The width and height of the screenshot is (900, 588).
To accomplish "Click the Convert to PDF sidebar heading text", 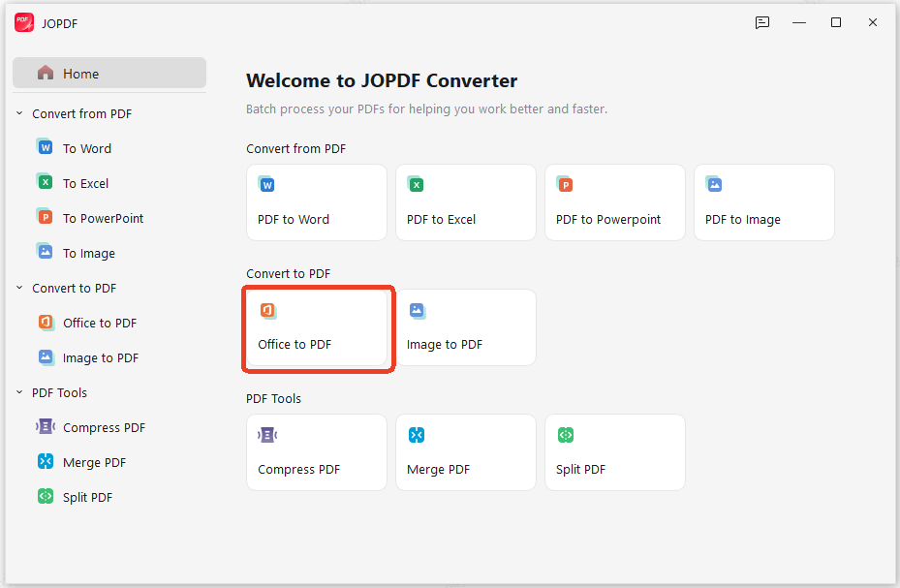I will tap(74, 288).
